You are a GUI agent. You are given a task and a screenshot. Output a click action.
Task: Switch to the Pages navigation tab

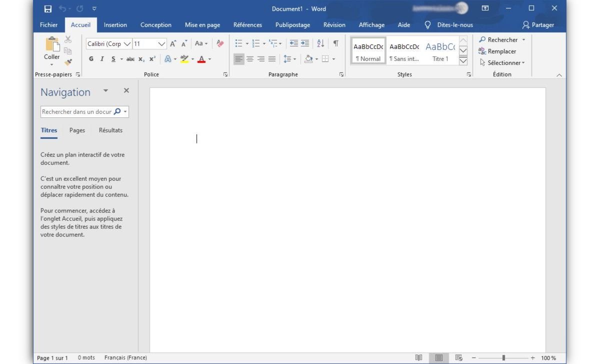(77, 130)
